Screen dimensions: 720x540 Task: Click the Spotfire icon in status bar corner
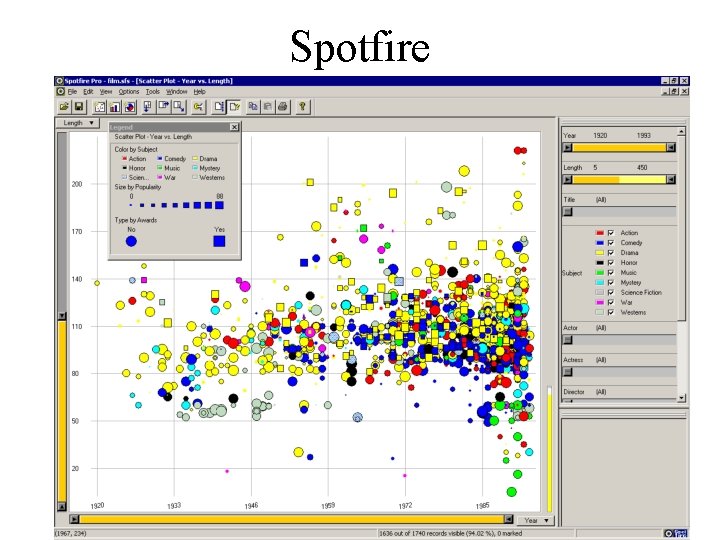tap(669, 534)
